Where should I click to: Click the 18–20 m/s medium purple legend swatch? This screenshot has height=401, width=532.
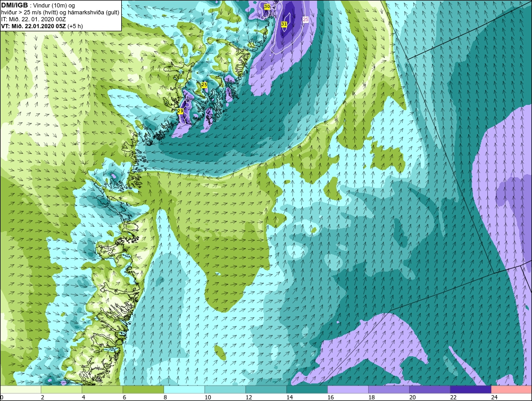(x=389, y=389)
